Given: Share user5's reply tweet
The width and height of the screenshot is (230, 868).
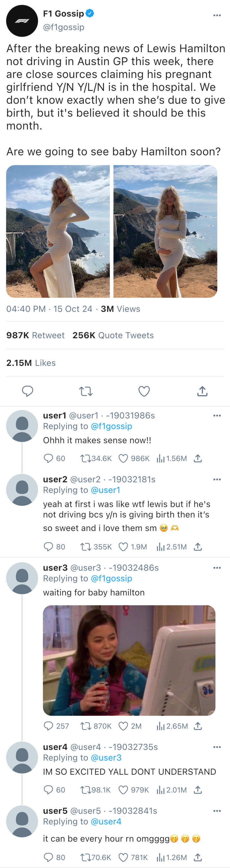Looking at the screenshot, I should click(198, 857).
